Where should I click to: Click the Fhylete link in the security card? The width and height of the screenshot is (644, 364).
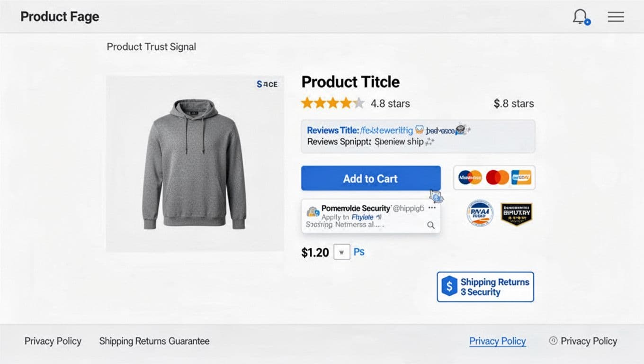(363, 217)
